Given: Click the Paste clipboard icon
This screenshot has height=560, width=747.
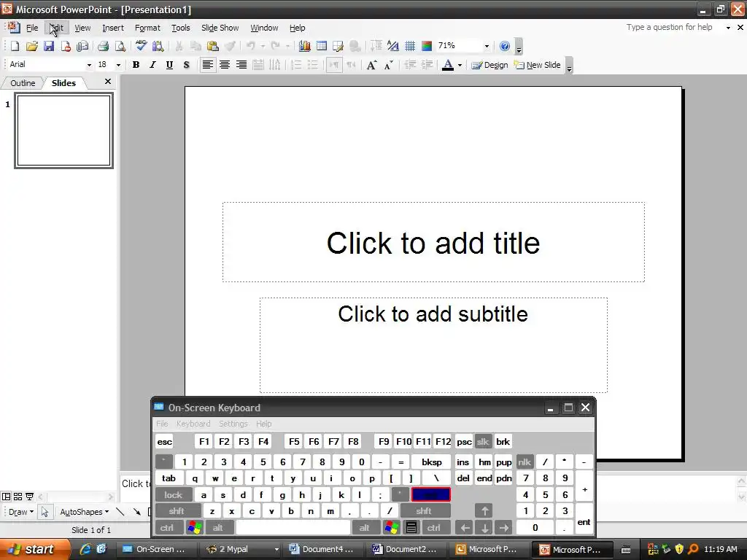Looking at the screenshot, I should coord(213,46).
